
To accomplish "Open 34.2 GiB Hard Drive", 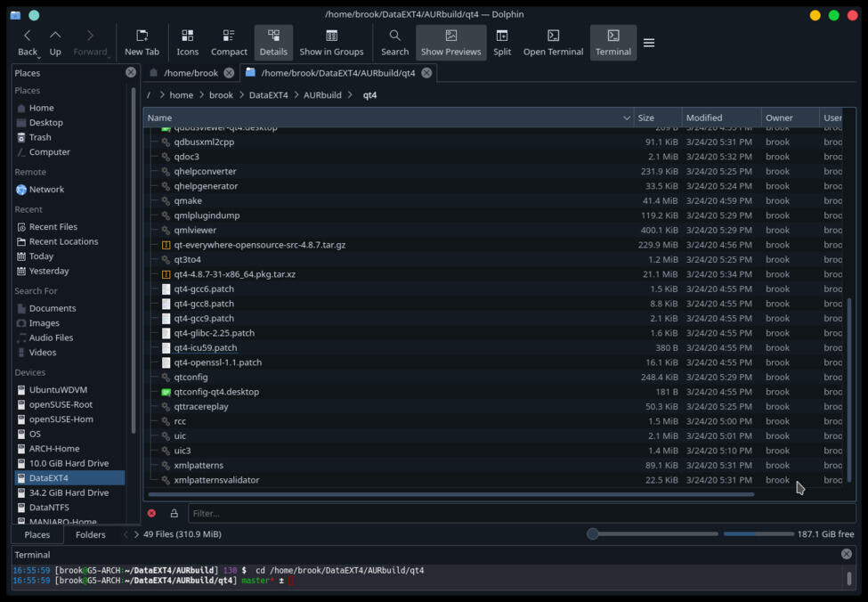I will pos(69,492).
